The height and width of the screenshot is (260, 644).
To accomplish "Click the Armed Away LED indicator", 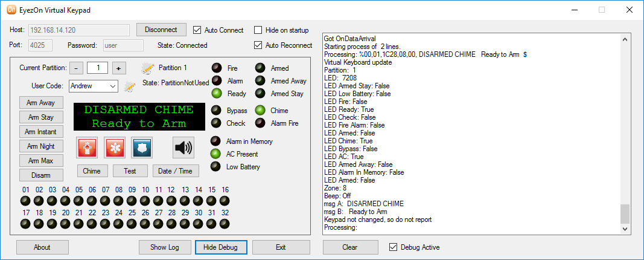I will (260, 81).
